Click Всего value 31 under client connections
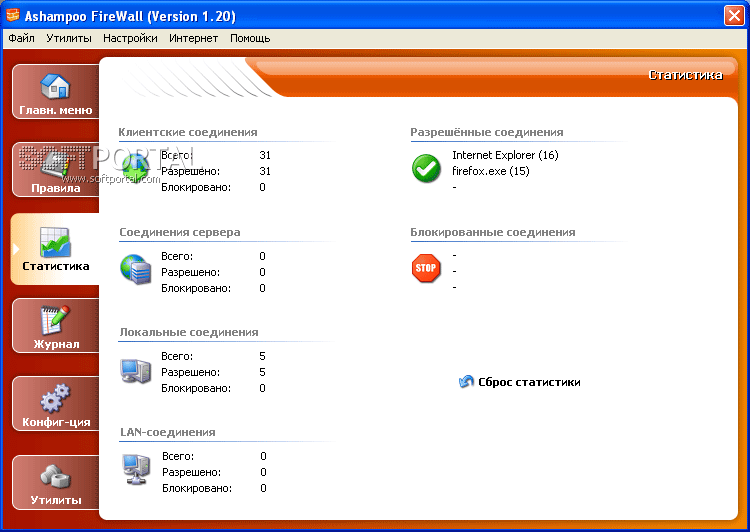 pos(265,155)
